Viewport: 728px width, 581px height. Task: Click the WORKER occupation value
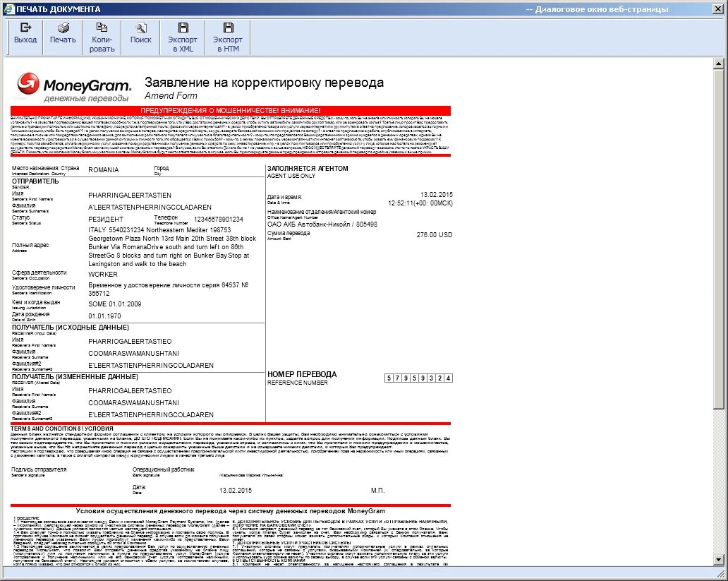(x=103, y=274)
